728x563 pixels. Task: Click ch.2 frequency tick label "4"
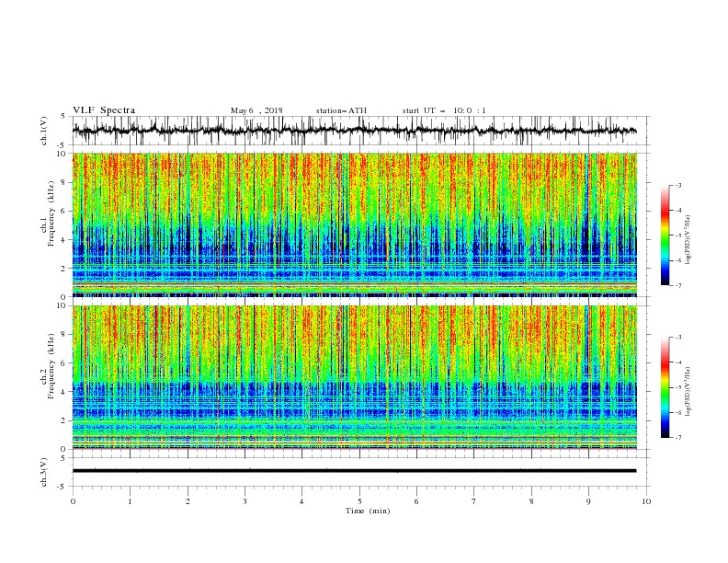click(x=64, y=392)
